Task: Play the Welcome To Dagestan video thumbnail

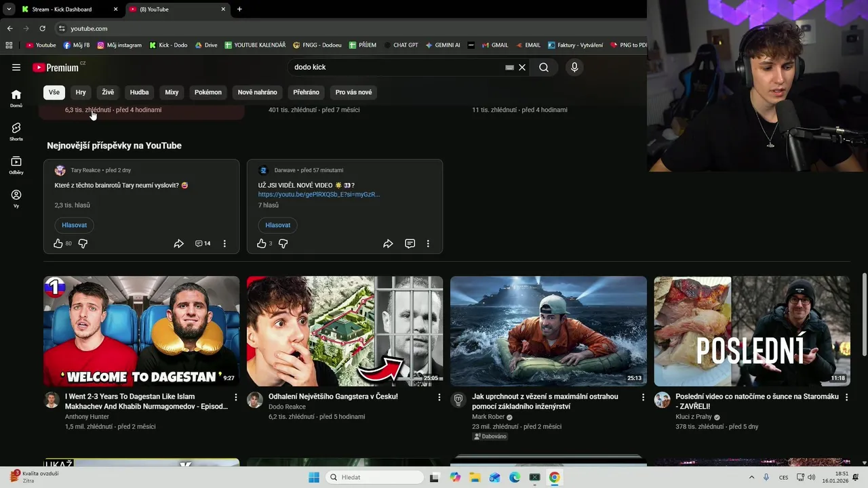Action: [141, 331]
